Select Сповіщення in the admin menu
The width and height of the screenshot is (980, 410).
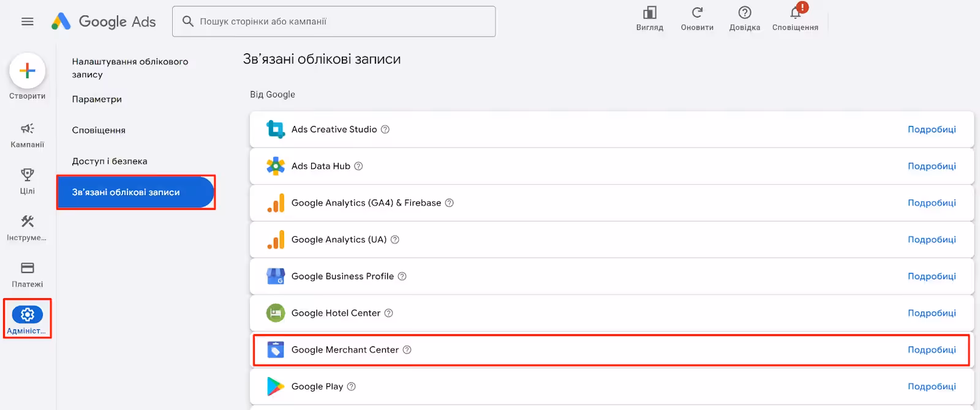pos(99,130)
